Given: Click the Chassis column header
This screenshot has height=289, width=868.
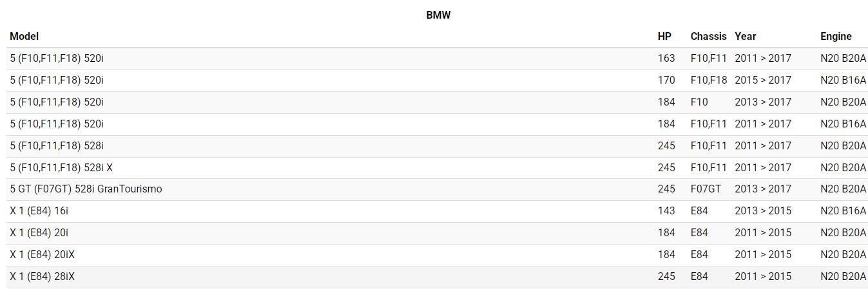Looking at the screenshot, I should point(708,37).
